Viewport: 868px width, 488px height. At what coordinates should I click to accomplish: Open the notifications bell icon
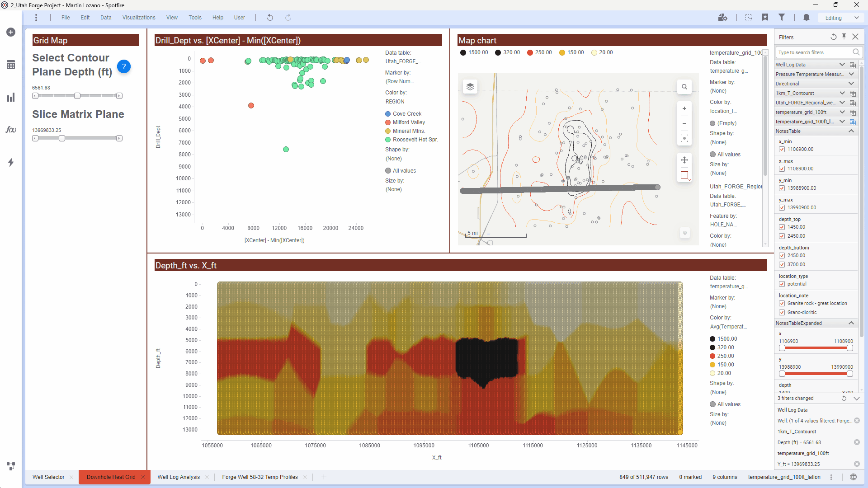point(806,17)
